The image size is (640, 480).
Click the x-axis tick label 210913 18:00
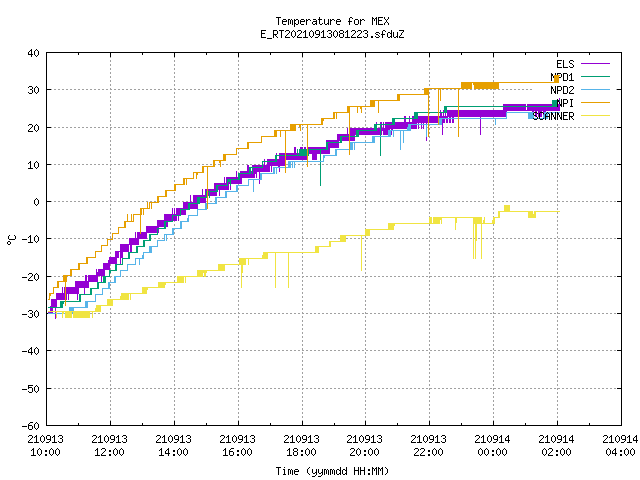coord(302,446)
